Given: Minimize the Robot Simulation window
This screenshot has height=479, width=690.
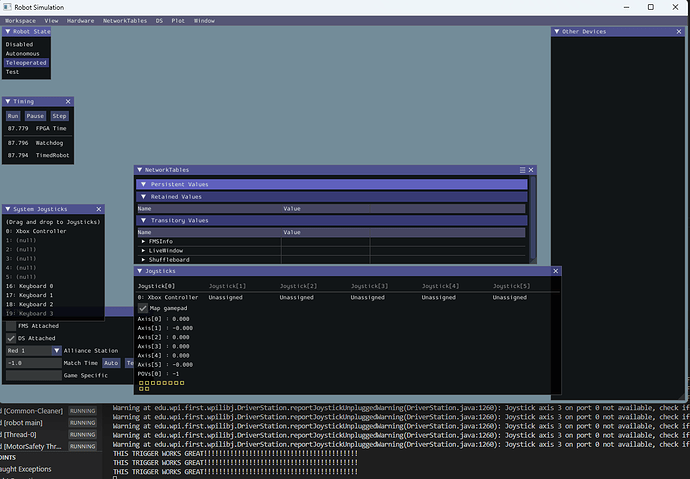Looking at the screenshot, I should point(627,7).
